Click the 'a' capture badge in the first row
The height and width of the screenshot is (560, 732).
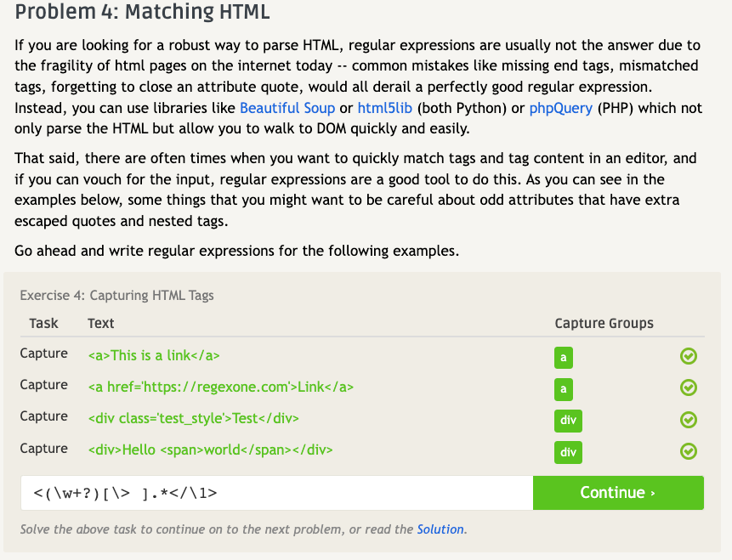(x=563, y=357)
